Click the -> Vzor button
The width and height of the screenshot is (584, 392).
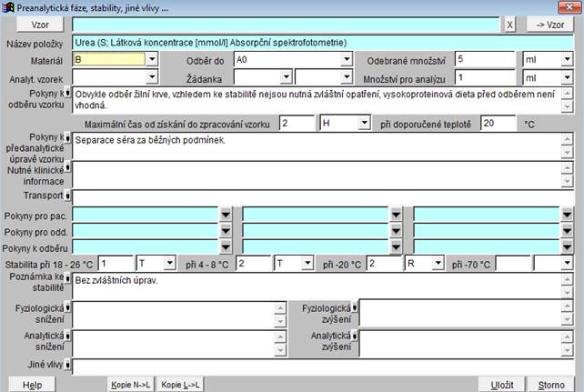click(549, 25)
